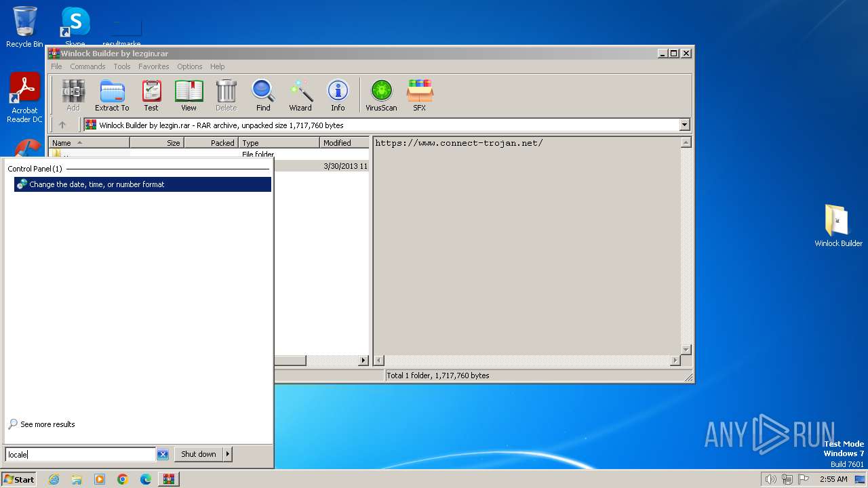Sort the file list by Name column
The image size is (868, 488).
[x=89, y=143]
